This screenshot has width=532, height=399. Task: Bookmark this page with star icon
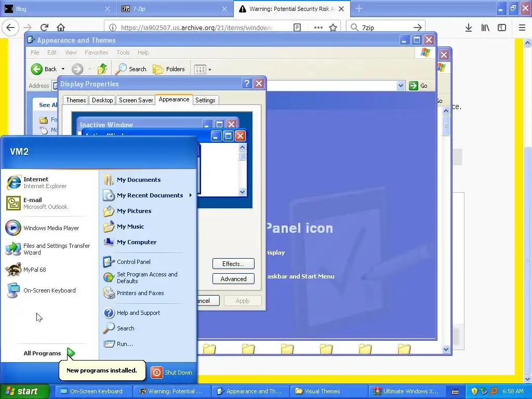[x=333, y=28]
